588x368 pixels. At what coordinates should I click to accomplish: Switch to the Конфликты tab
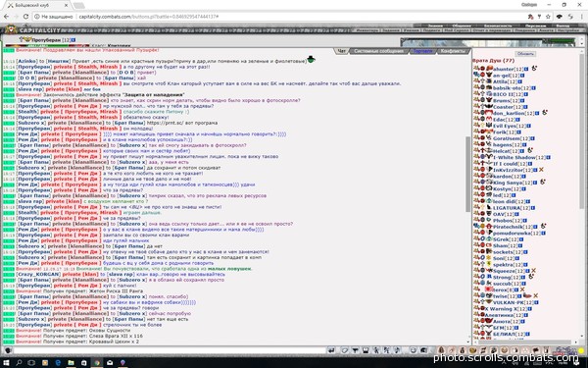point(453,51)
